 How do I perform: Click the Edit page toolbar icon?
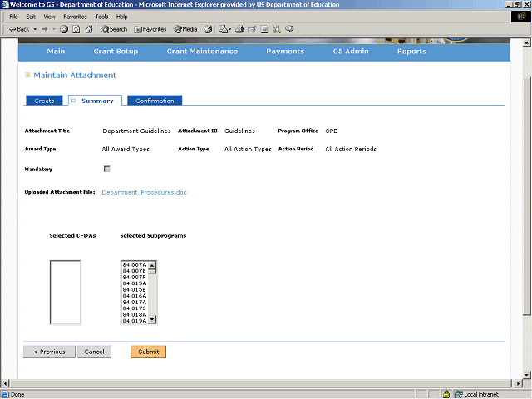[252, 29]
